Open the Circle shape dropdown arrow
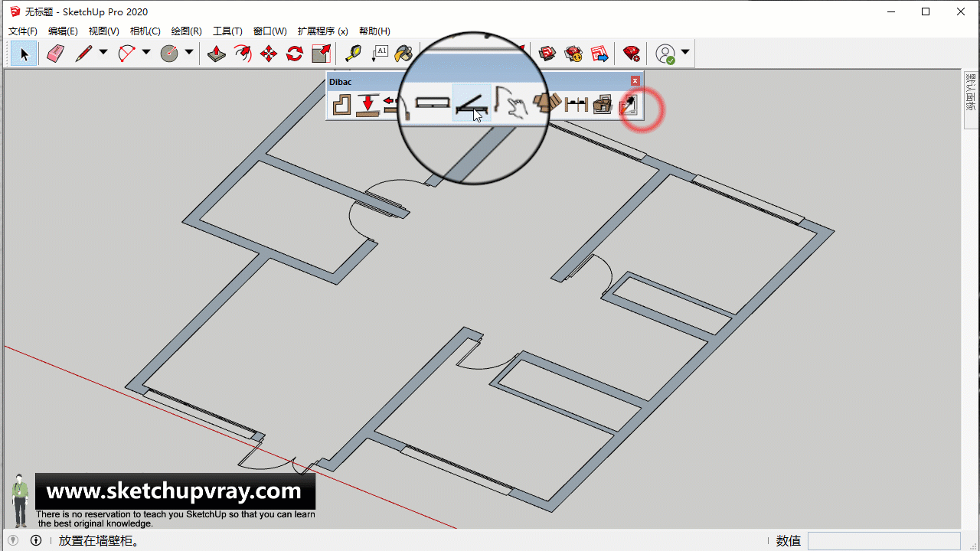 coord(189,53)
